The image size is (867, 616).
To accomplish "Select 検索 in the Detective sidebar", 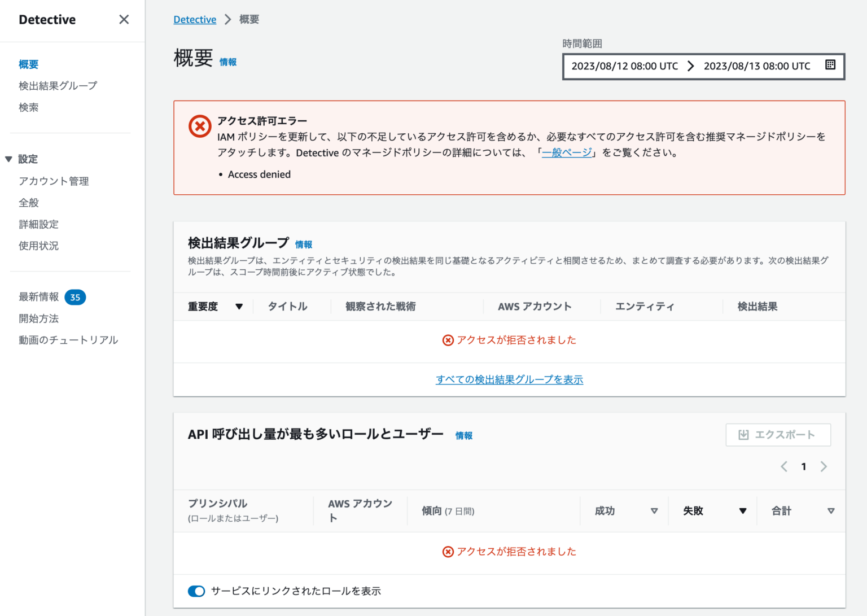I will (29, 107).
